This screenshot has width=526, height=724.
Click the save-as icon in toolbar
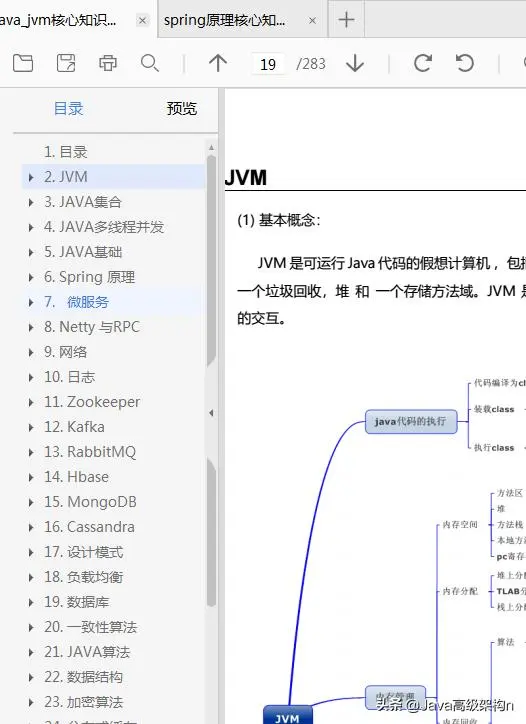point(66,63)
